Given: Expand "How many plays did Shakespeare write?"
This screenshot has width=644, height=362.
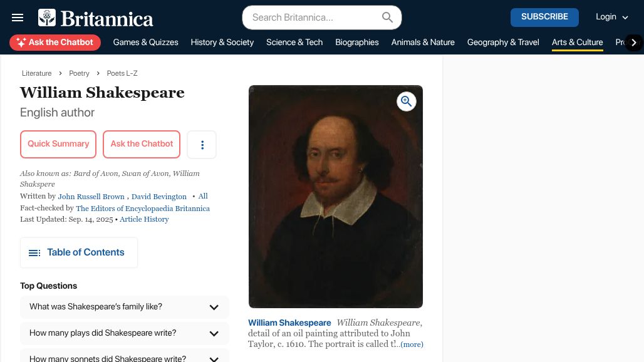Looking at the screenshot, I should pos(214,334).
